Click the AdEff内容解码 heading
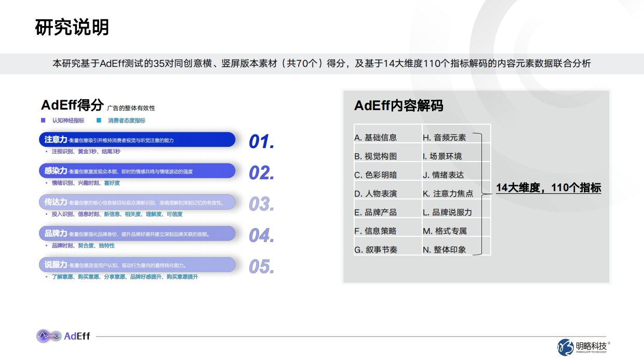This screenshot has height=362, width=644. click(398, 105)
